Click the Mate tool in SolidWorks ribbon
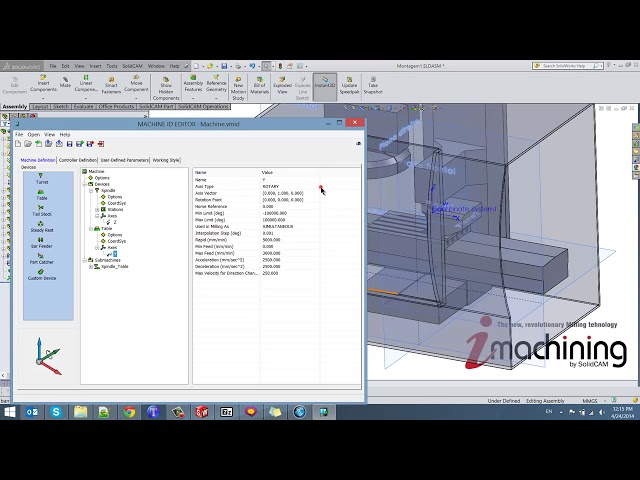This screenshot has width=640, height=480. tap(65, 82)
